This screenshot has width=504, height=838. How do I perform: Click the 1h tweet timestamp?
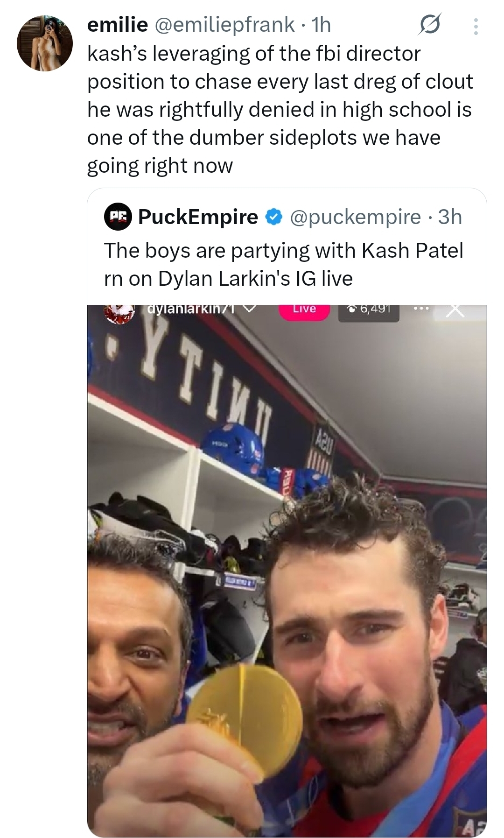(322, 25)
